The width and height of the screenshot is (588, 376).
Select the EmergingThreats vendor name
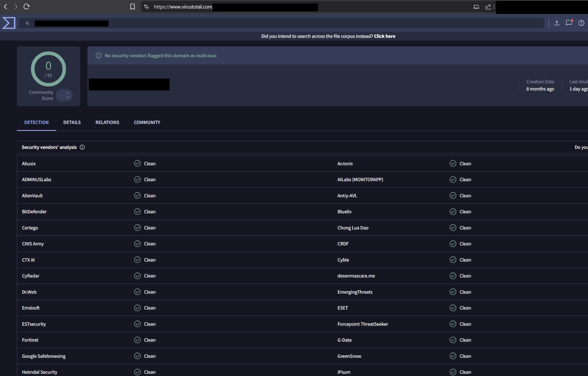pyautogui.click(x=355, y=292)
